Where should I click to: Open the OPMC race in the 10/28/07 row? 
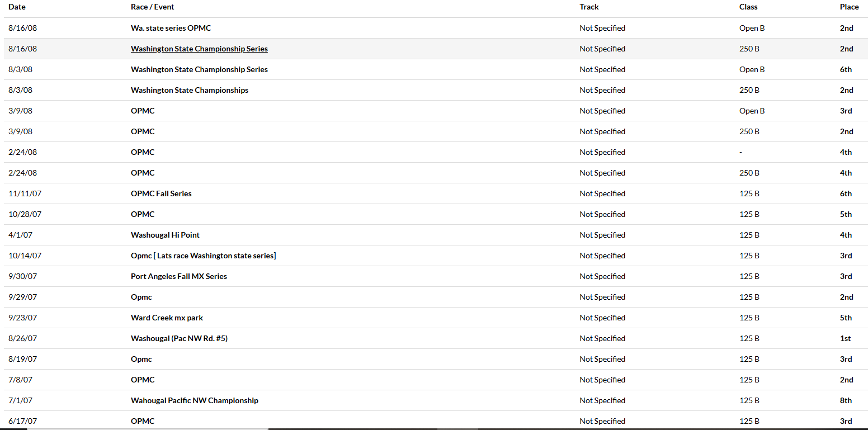[x=143, y=214]
